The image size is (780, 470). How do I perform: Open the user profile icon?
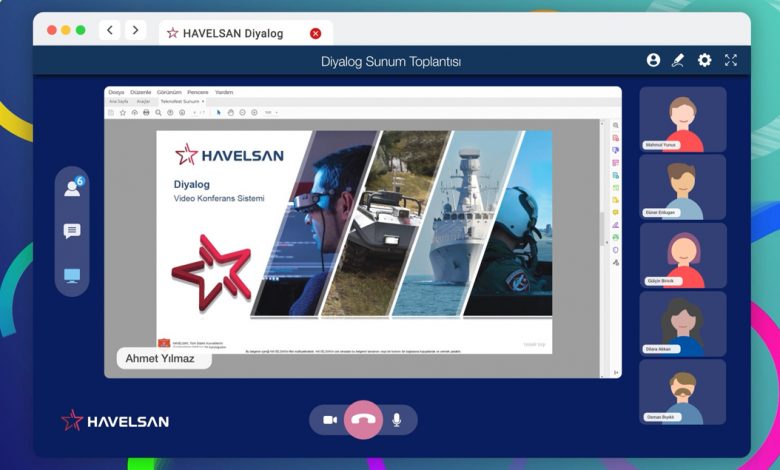coord(653,60)
